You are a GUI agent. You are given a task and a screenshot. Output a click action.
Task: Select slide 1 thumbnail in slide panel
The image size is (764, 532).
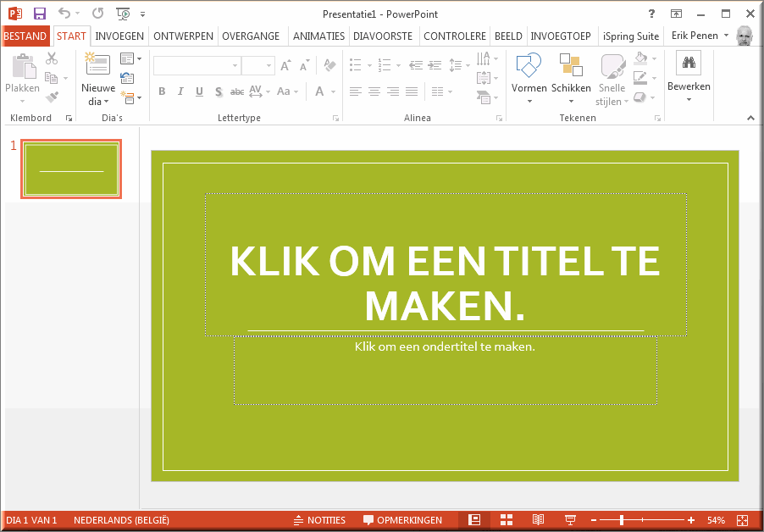[x=71, y=169]
